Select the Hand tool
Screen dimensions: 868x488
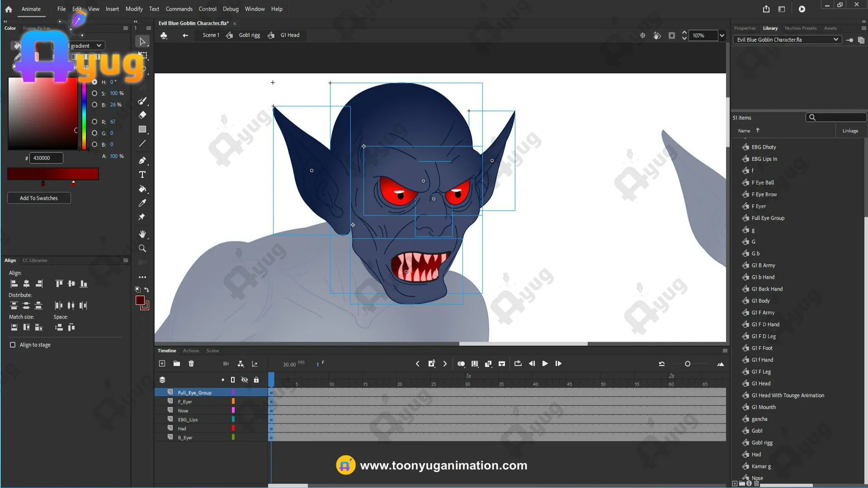click(x=142, y=234)
